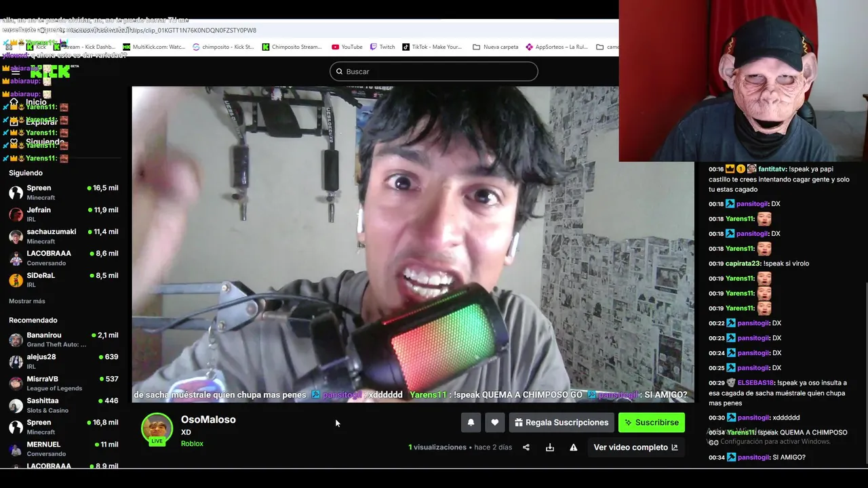Report clip using warning triangle icon
Image resolution: width=868 pixels, height=488 pixels.
[574, 447]
